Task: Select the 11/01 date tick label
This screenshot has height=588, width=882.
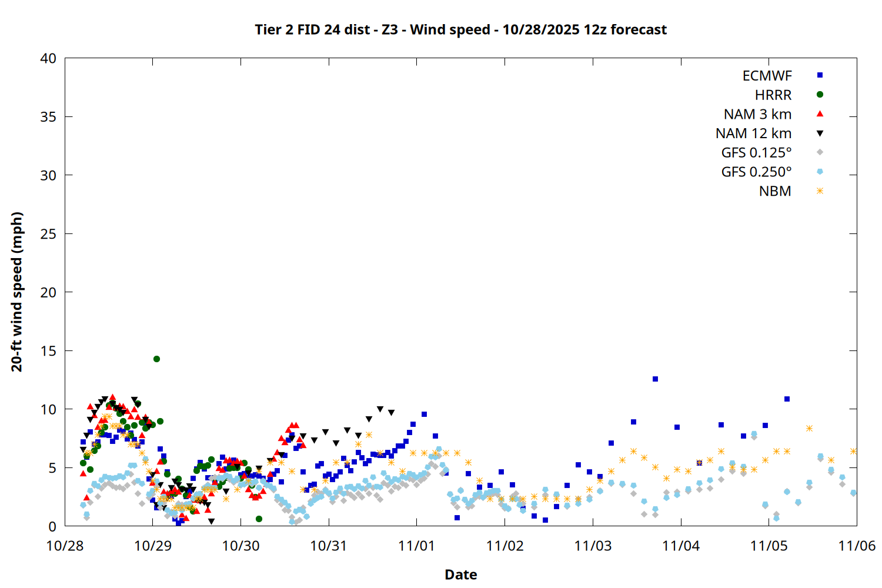Action: 416,546
